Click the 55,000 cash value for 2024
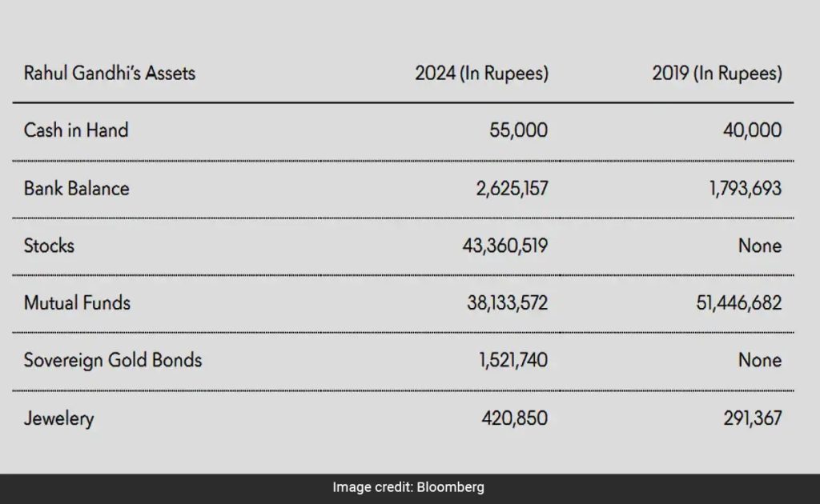The width and height of the screenshot is (820, 504). coord(518,130)
